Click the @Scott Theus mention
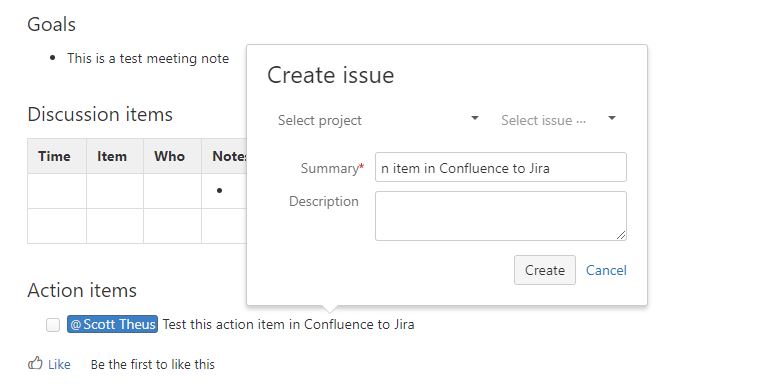The width and height of the screenshot is (775, 390). pyautogui.click(x=113, y=324)
